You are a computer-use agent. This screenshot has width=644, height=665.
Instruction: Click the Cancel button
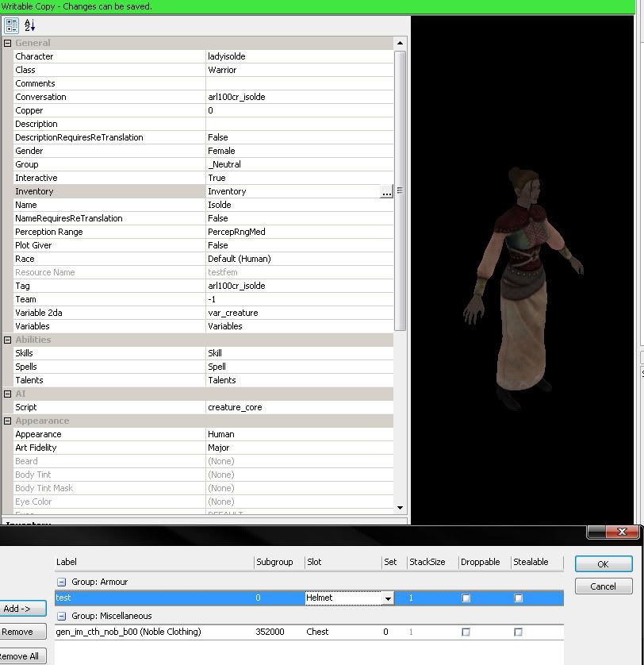click(603, 586)
